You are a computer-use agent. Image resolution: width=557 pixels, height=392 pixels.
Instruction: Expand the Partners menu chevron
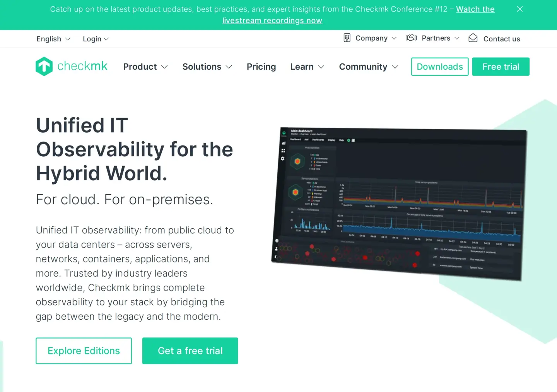(457, 38)
